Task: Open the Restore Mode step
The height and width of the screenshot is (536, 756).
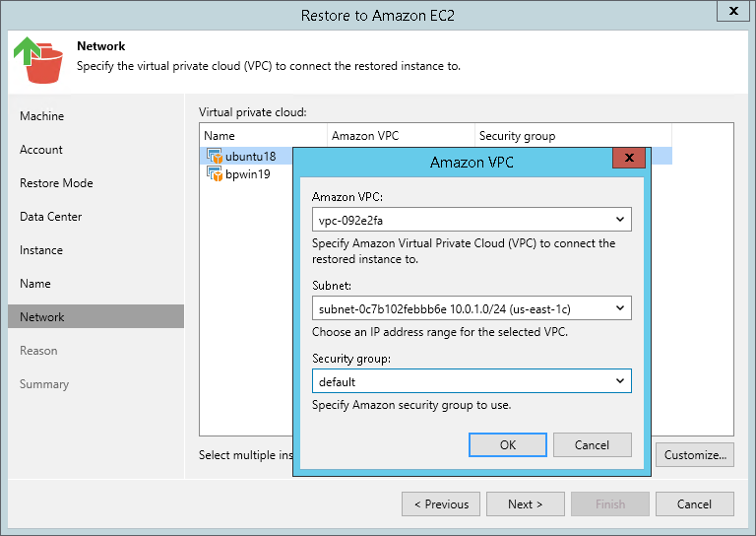Action: (x=56, y=183)
